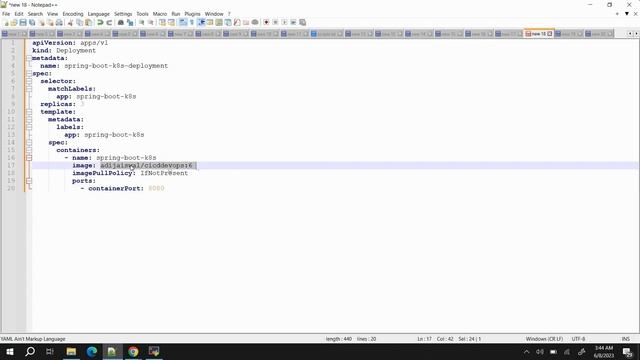This screenshot has height=360, width=640.
Task: Click the line 17 image value text
Action: pos(147,165)
